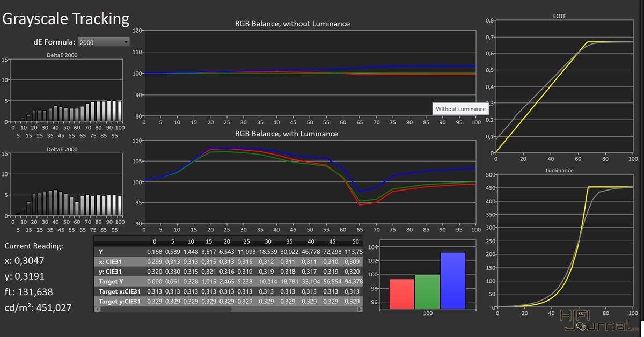Select the Y row header in table
The image size is (644, 337).
100,251
